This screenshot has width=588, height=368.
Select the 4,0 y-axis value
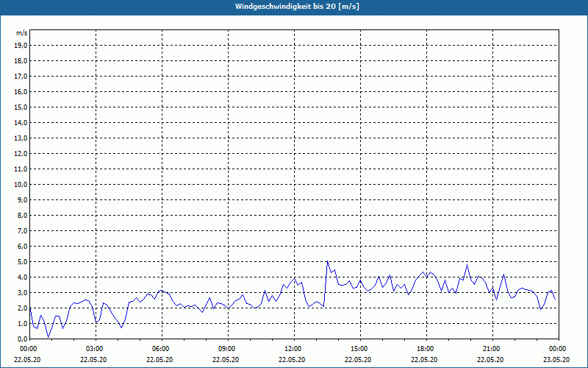(x=23, y=277)
